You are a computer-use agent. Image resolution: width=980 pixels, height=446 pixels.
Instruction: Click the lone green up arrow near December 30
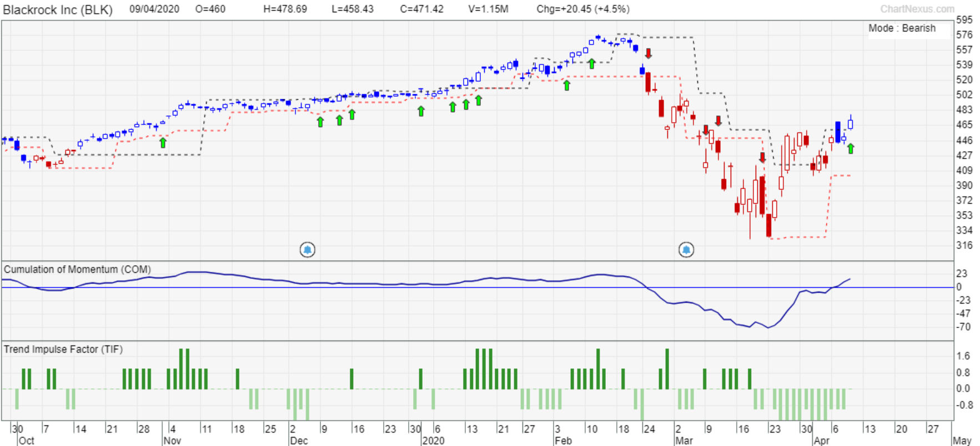pos(421,111)
